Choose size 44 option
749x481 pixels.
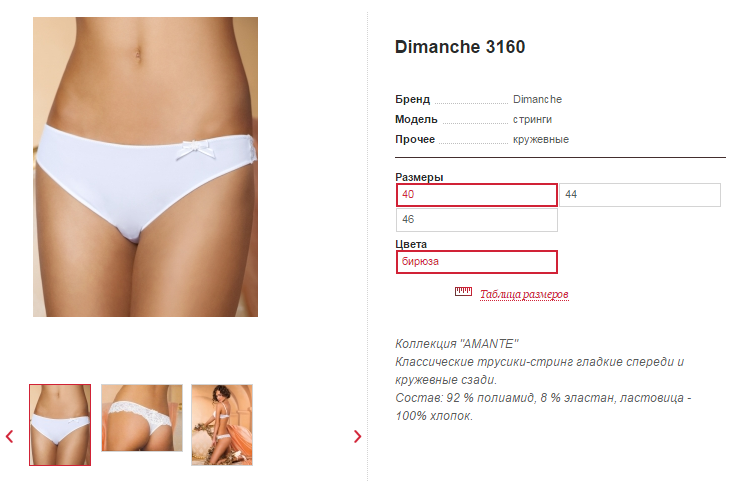tap(640, 195)
